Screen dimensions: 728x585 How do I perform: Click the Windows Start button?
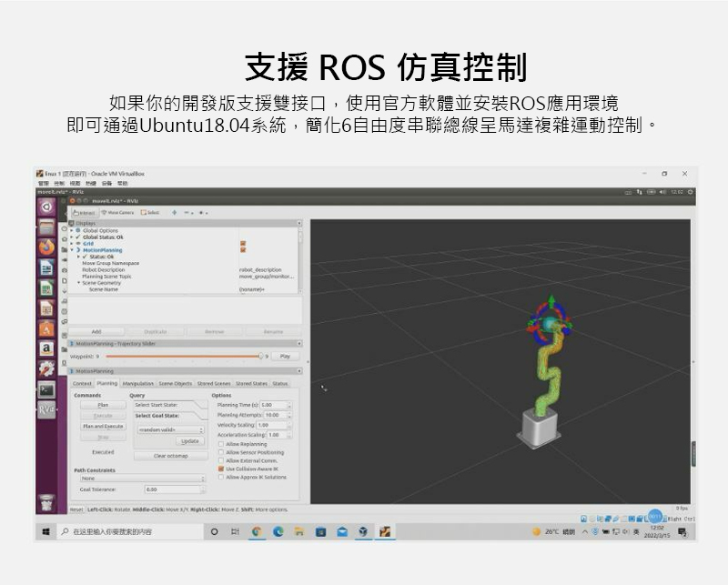point(44,531)
